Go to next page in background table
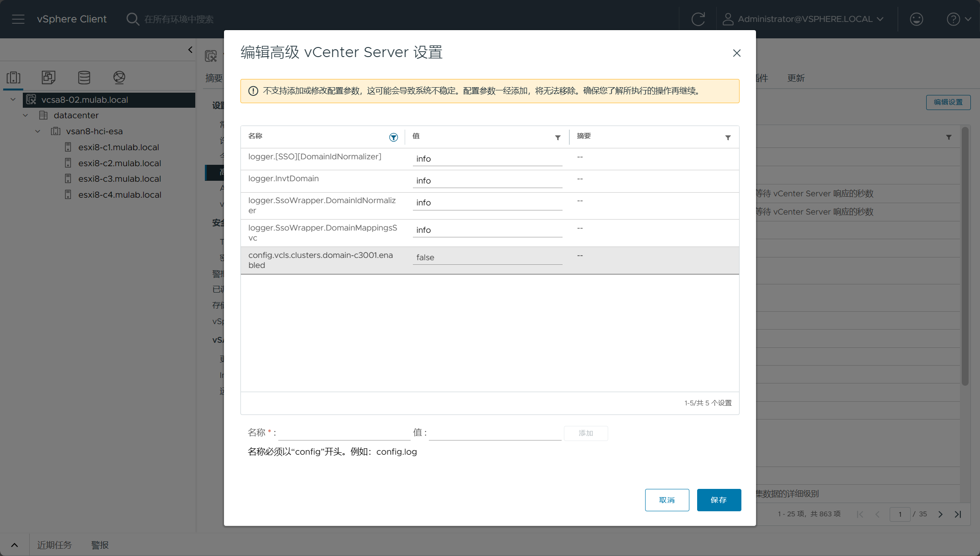The width and height of the screenshot is (980, 556). coord(940,514)
